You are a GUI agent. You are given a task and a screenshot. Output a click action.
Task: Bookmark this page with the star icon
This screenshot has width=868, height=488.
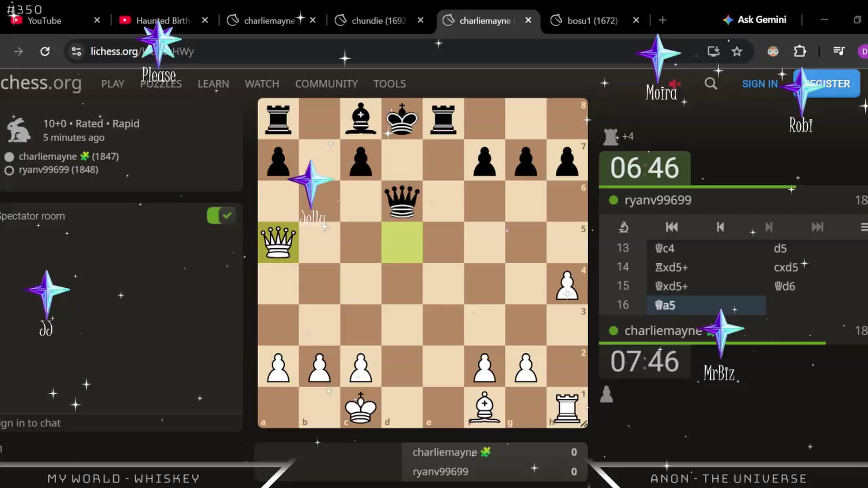[x=737, y=52]
